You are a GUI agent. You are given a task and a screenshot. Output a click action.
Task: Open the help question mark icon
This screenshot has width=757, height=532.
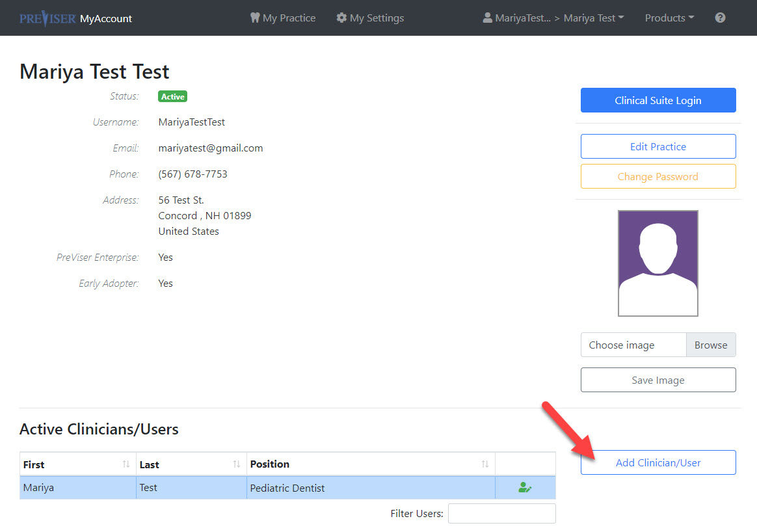click(720, 18)
